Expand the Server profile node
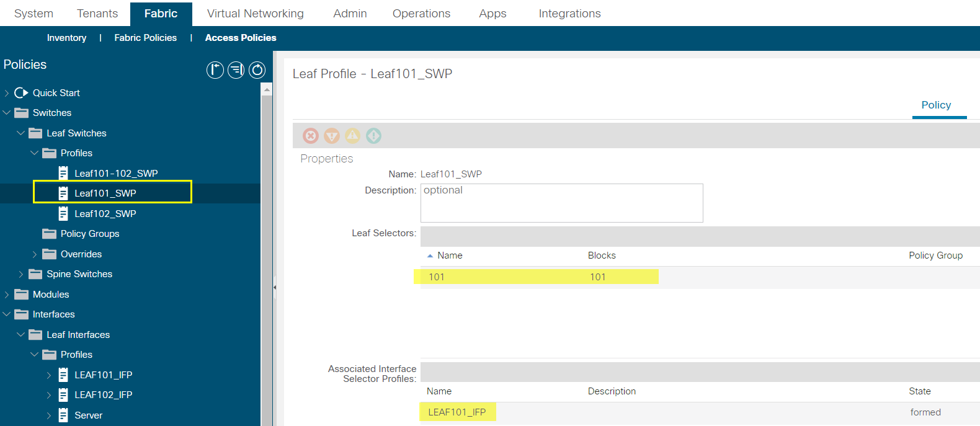This screenshot has width=980, height=426. pyautogui.click(x=48, y=415)
